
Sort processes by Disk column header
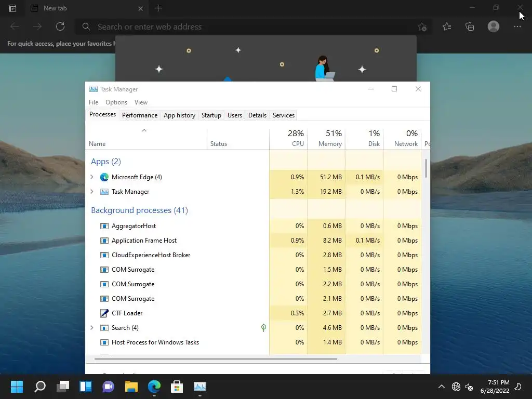pyautogui.click(x=364, y=139)
